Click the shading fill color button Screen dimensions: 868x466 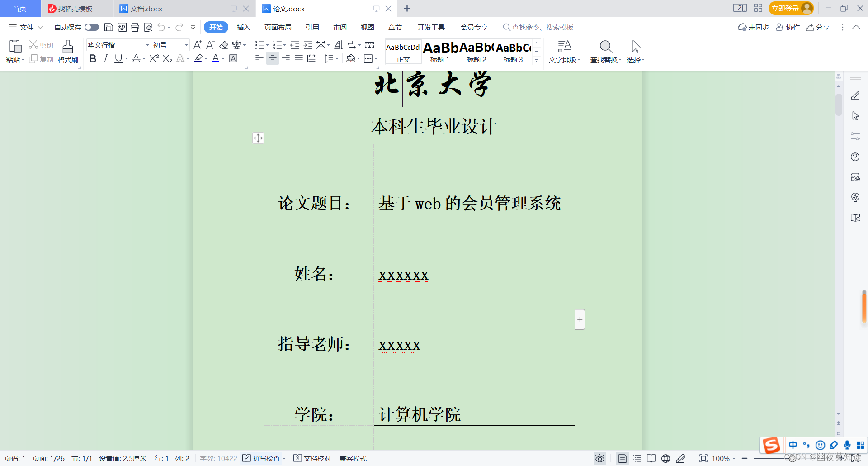pyautogui.click(x=350, y=58)
